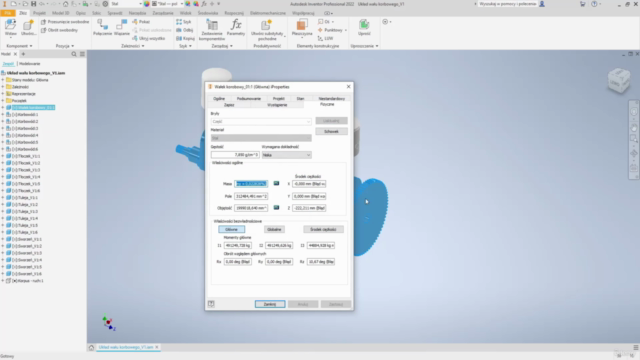Click the Układ wału korbowego_V1.iam document tab
The height and width of the screenshot is (360, 640).
(x=126, y=347)
